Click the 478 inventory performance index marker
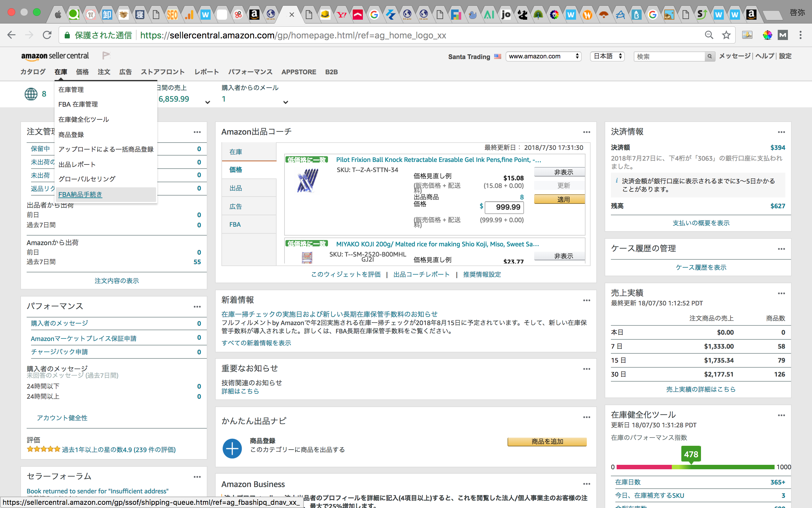812x508 pixels. coord(691,454)
